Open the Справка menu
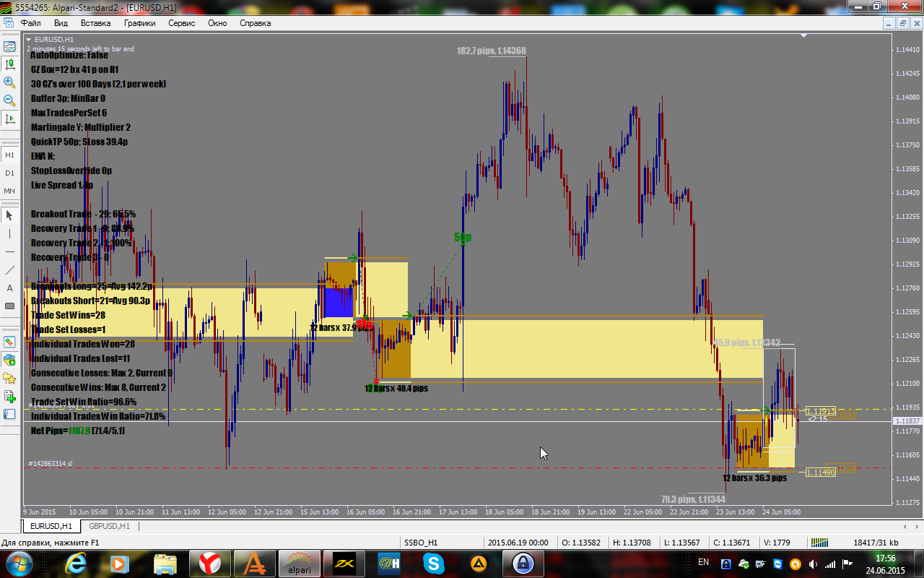The height and width of the screenshot is (578, 924). click(255, 23)
